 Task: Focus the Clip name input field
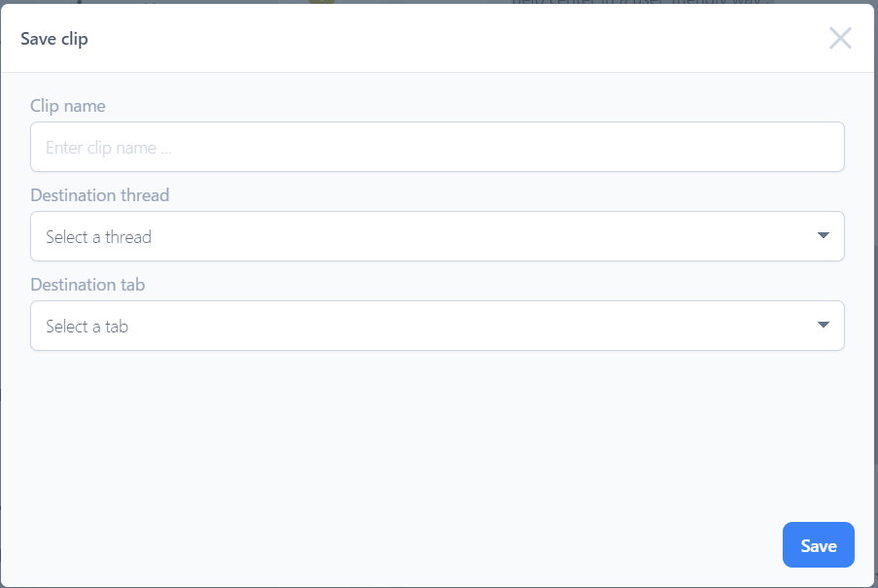coord(438,147)
